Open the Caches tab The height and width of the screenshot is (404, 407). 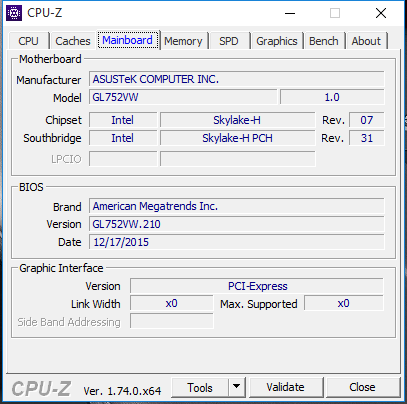coord(73,41)
